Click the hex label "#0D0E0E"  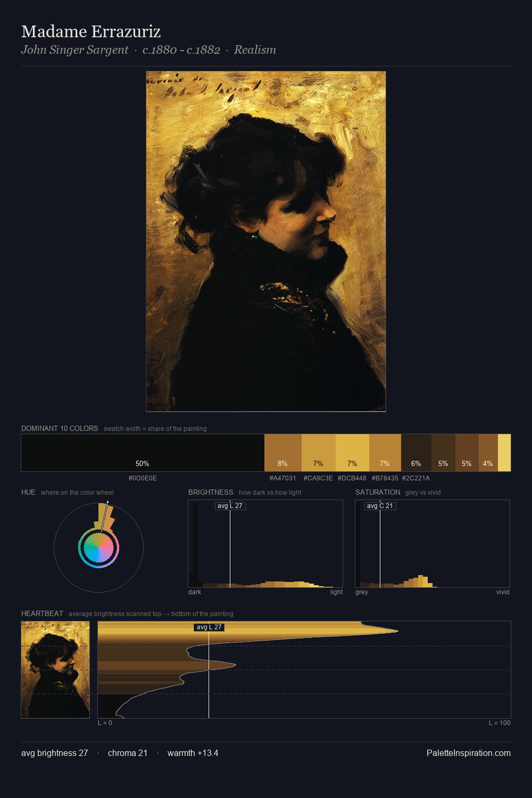coord(143,478)
